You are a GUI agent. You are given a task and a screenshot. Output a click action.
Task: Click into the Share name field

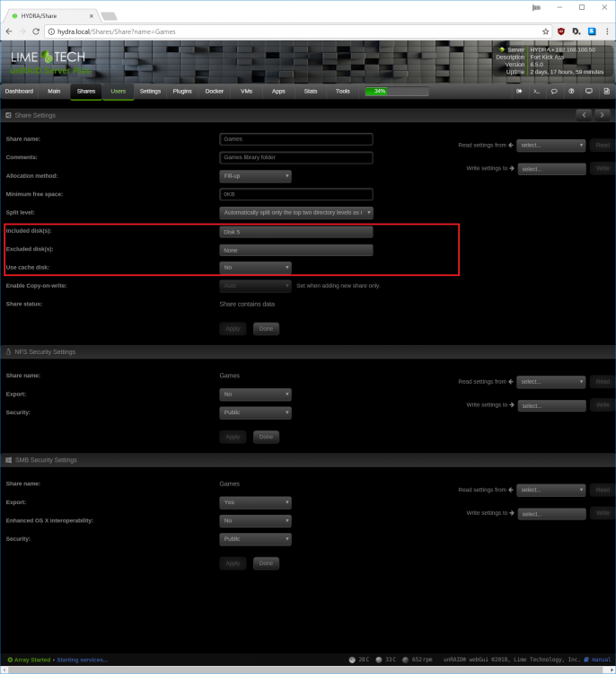pyautogui.click(x=296, y=138)
